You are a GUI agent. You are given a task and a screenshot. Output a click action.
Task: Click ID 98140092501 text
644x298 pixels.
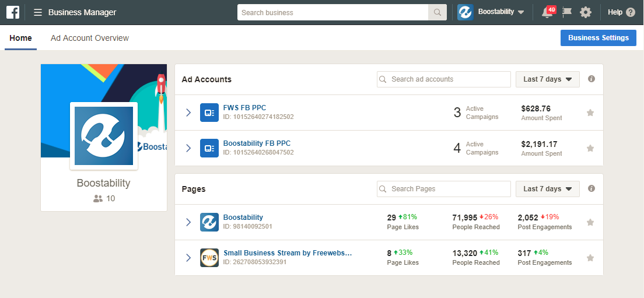coord(248,226)
